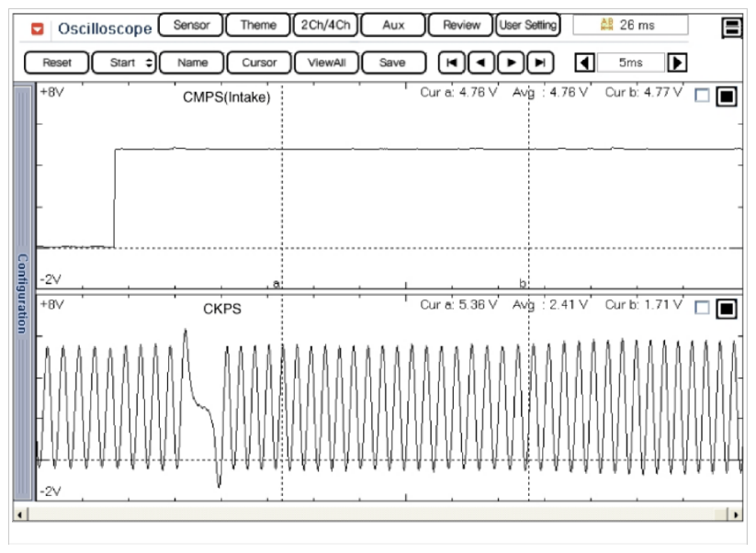Toggle the filled square box on CKPS channel
756x553 pixels.
pyautogui.click(x=726, y=308)
